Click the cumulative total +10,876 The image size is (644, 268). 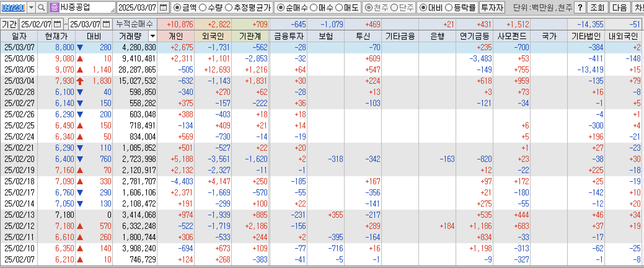[x=180, y=24]
